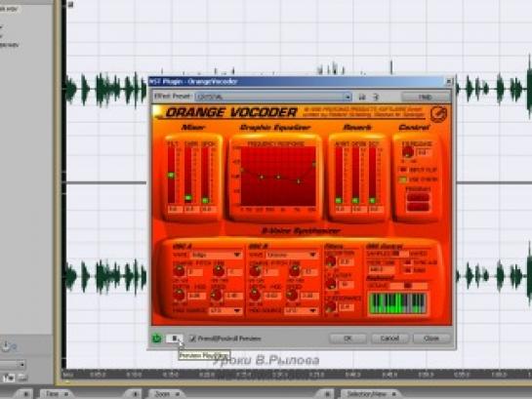Image resolution: width=532 pixels, height=399 pixels.
Task: Toggle the octave switch above the keyboard
Action: (408, 286)
